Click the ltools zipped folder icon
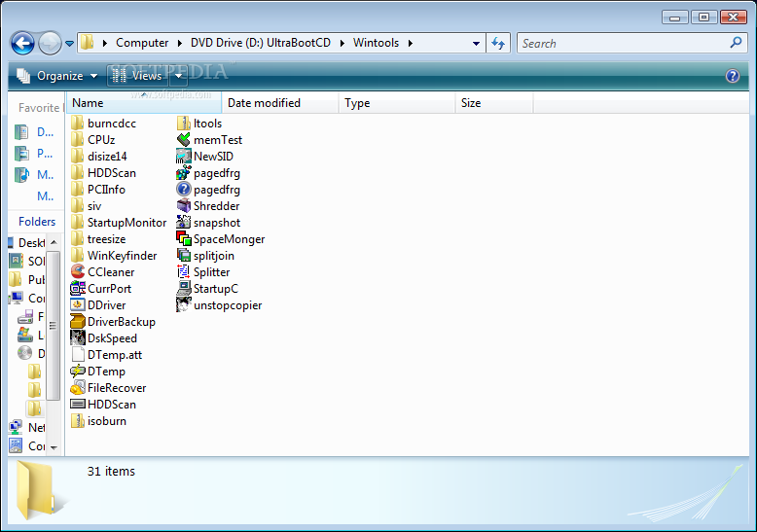Screen dimensions: 757x532 (184, 124)
